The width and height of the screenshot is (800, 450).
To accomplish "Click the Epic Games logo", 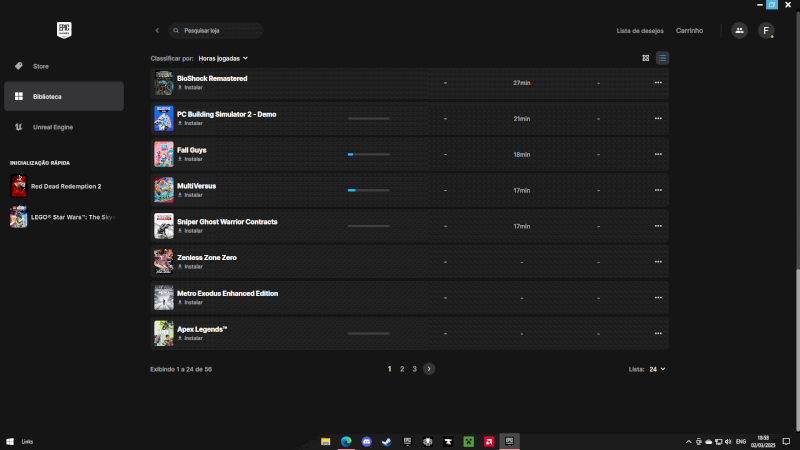I will coord(64,31).
